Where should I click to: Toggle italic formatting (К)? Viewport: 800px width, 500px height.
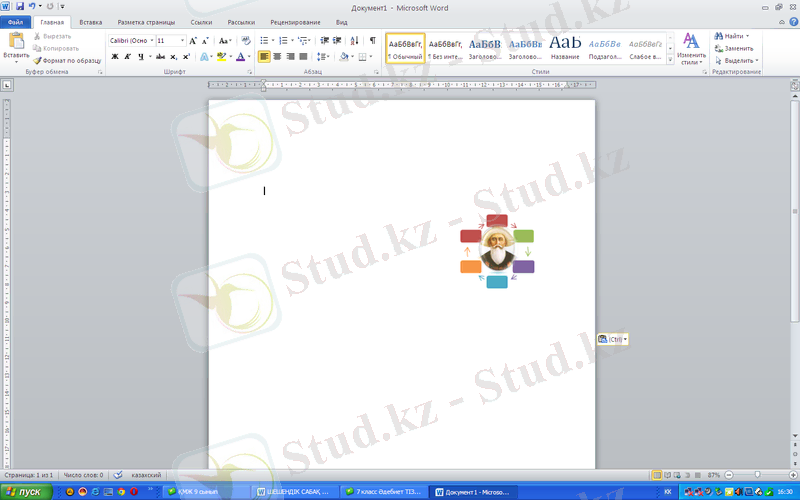point(127,57)
